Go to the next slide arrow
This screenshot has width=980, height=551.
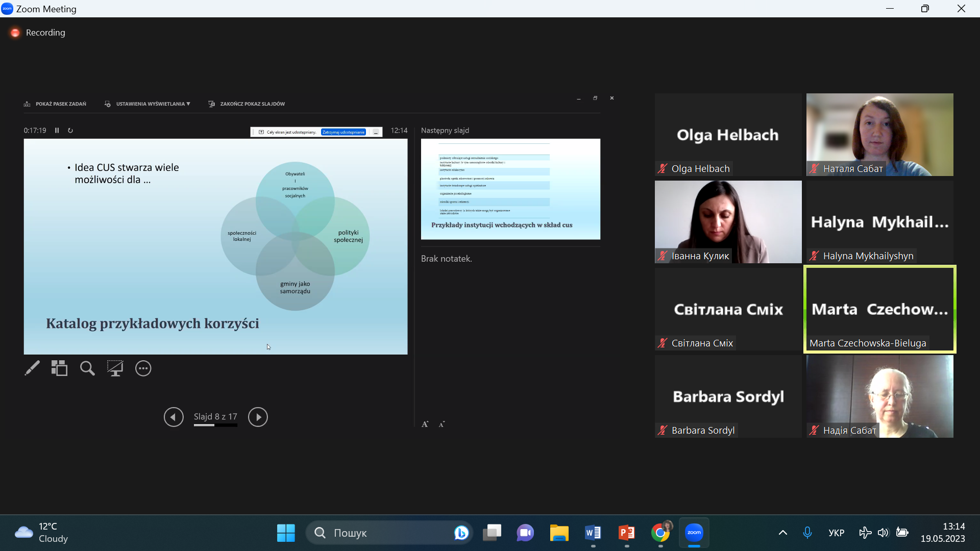tap(258, 417)
